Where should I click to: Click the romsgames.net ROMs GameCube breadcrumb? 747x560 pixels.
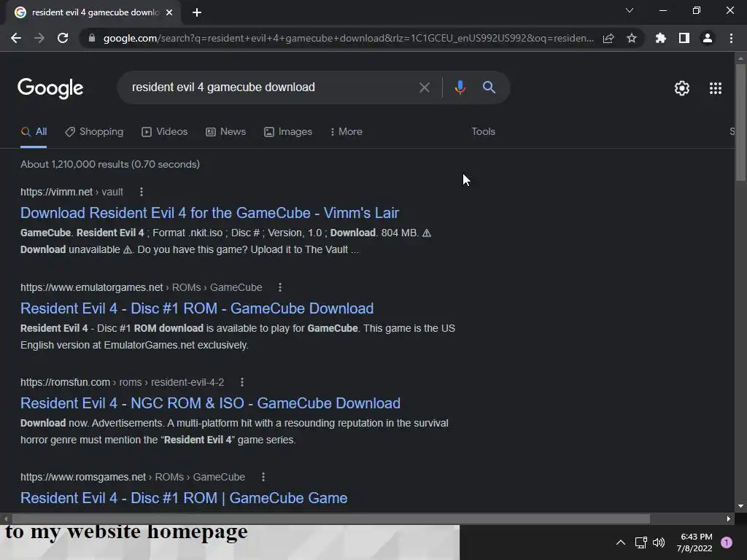[133, 477]
